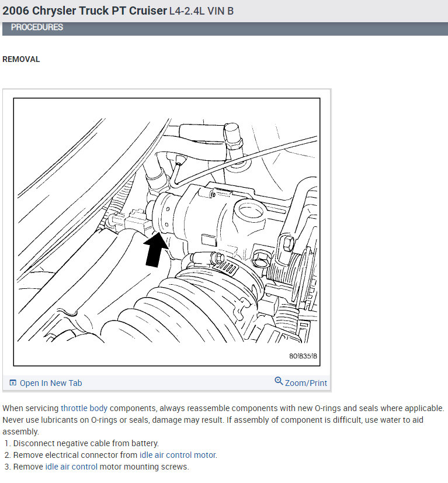Click the motor mounting screws text in step 3

[x=144, y=467]
